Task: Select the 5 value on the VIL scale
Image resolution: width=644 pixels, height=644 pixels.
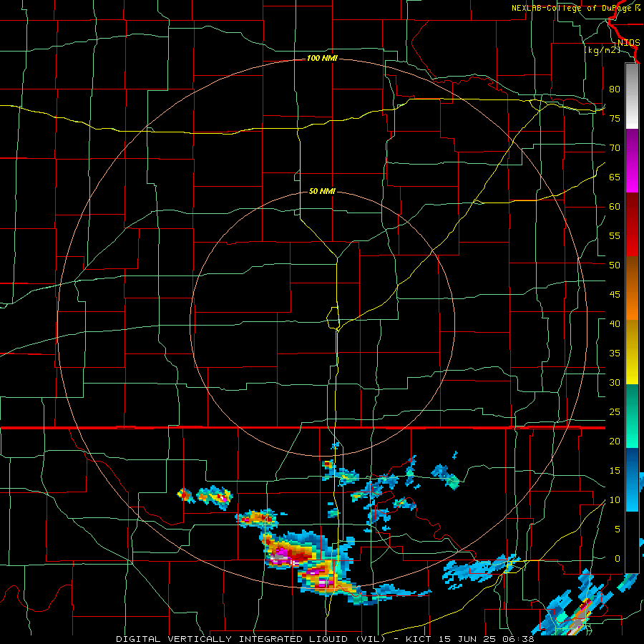Action: click(x=618, y=530)
